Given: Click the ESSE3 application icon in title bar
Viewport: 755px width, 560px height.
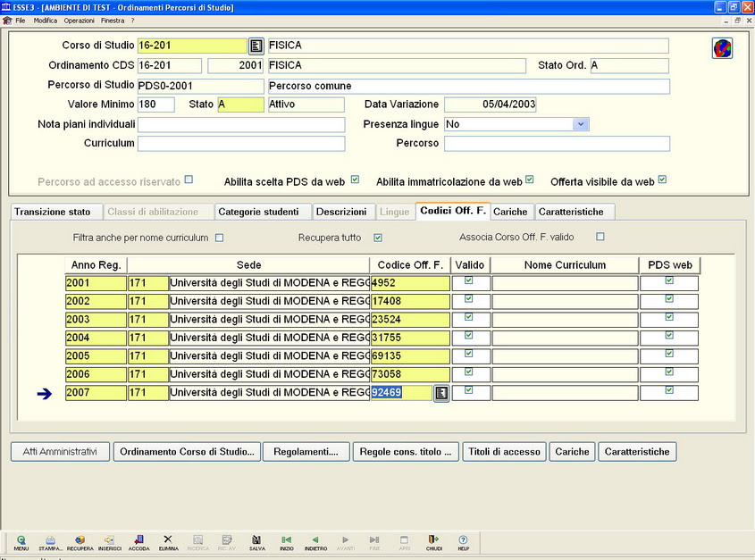Looking at the screenshot, I should coord(5,7).
